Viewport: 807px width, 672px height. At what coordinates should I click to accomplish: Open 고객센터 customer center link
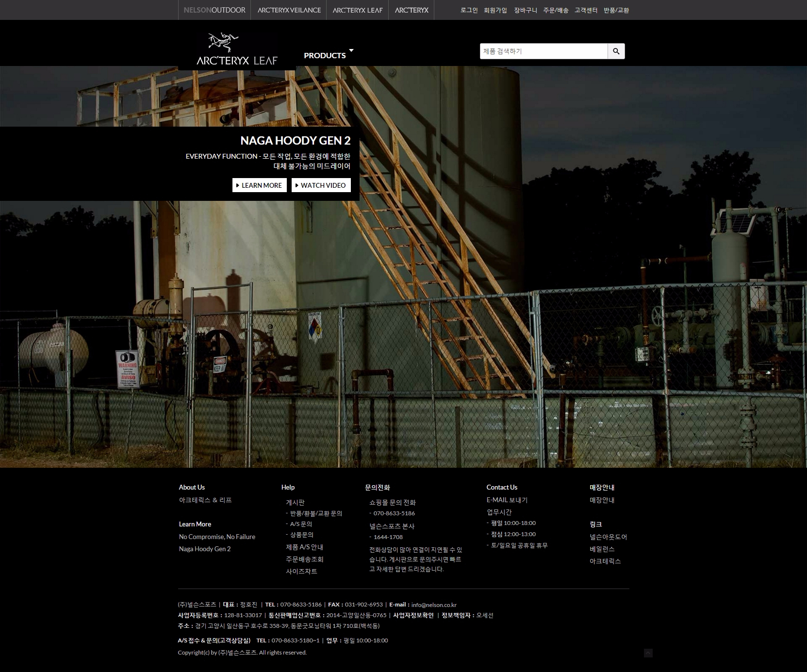[x=586, y=10]
